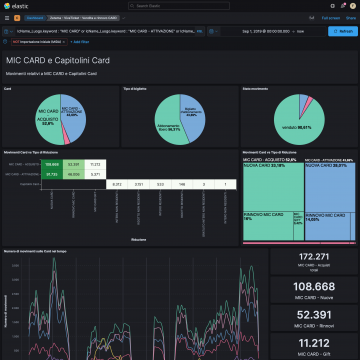Click heatmap cell with value 11.212
Viewport: 360px width, 360px height.
point(95,164)
